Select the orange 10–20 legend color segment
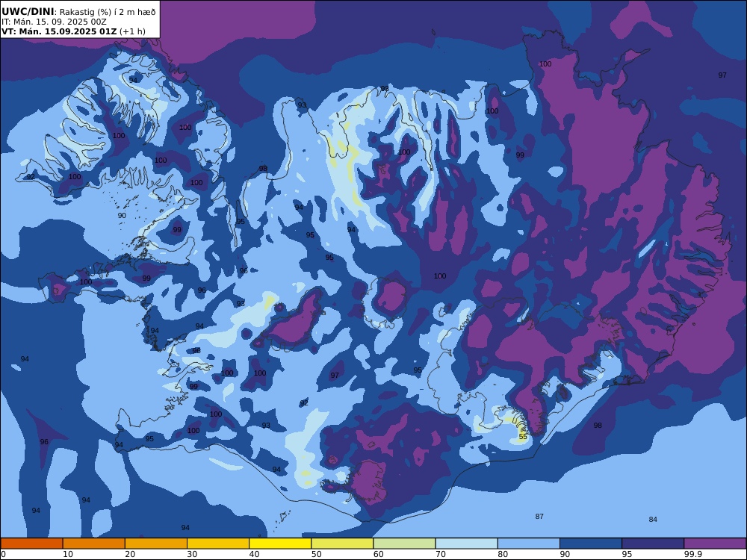Screen dimensions: 747x560 [94, 544]
